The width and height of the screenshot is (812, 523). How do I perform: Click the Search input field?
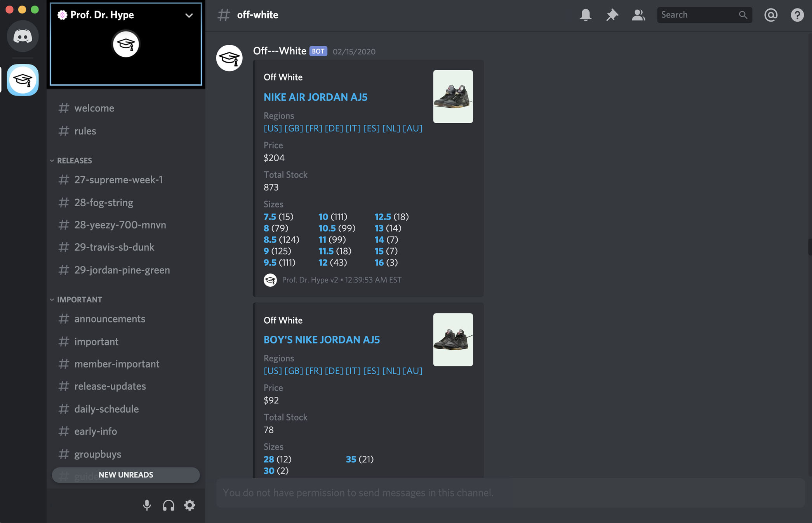[x=698, y=15]
